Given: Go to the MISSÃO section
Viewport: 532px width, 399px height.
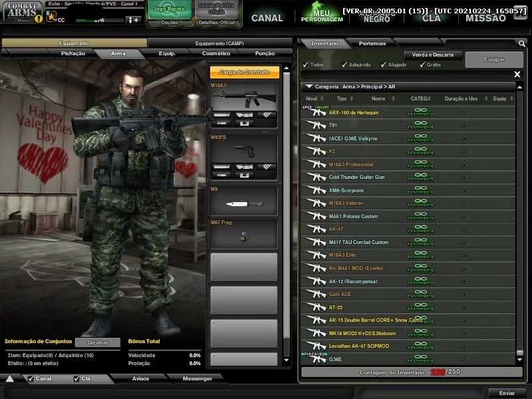Looking at the screenshot, I should [x=485, y=18].
